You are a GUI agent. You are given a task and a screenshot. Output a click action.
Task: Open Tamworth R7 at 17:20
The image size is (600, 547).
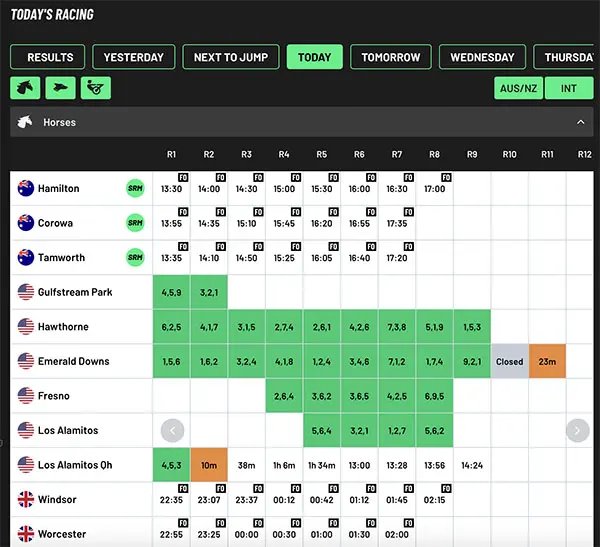click(397, 258)
